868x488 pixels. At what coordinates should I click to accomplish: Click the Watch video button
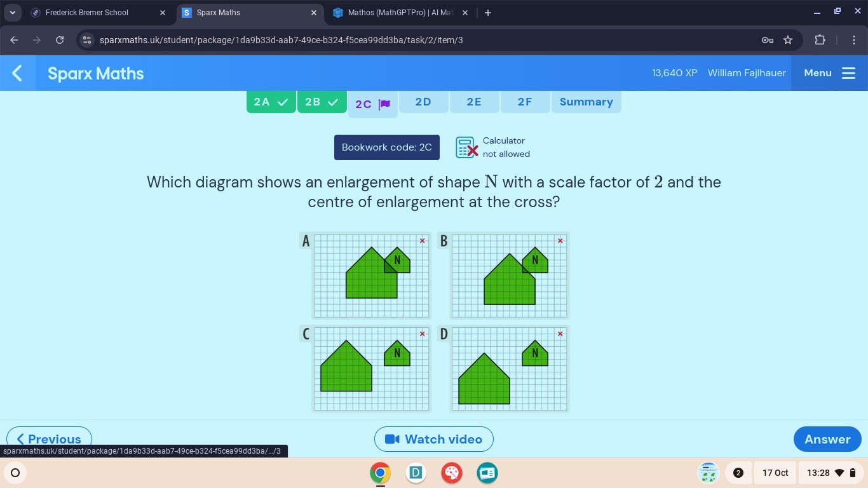coord(434,439)
